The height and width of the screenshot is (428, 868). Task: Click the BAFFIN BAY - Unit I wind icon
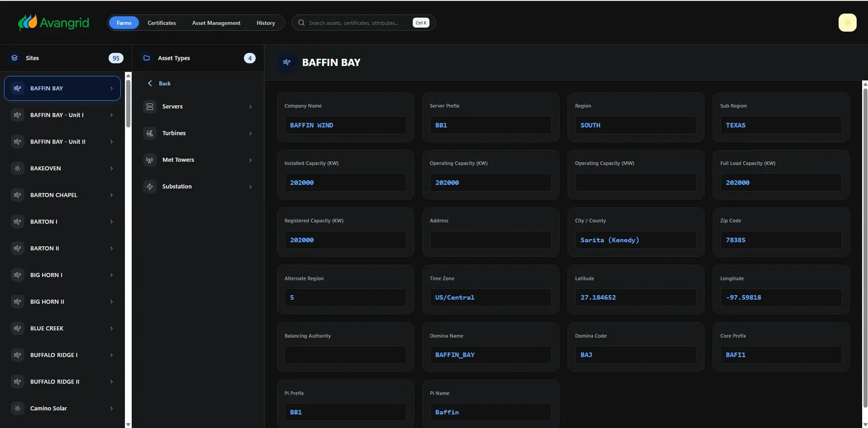point(17,115)
